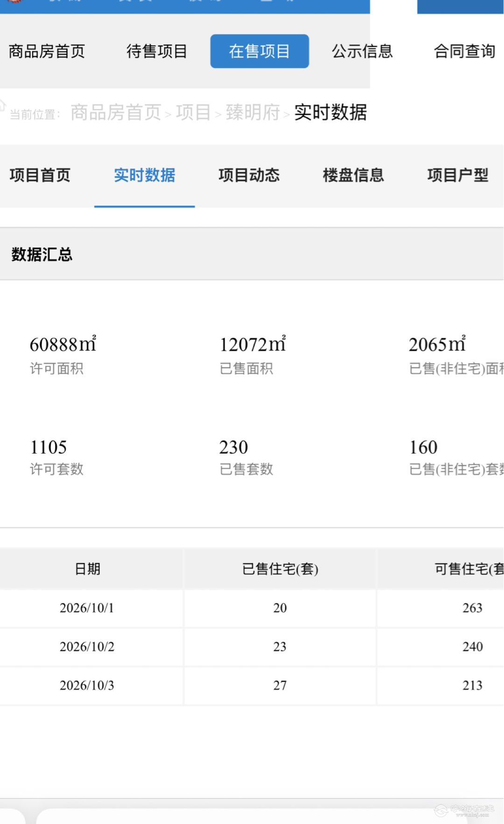Viewport: 504px width, 824px height.
Task: Click the 已售住宅(套) column header
Action: click(x=280, y=568)
